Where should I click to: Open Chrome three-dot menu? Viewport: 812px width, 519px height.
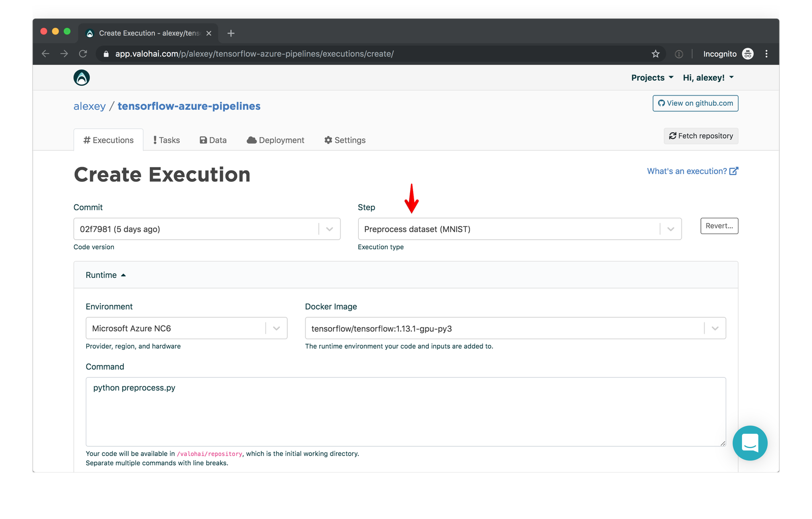[766, 54]
